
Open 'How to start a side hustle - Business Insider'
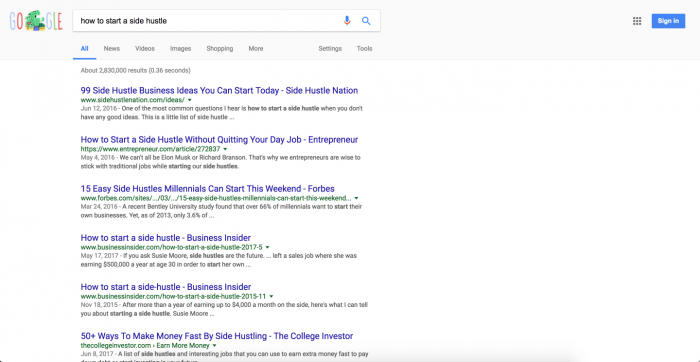(166, 238)
